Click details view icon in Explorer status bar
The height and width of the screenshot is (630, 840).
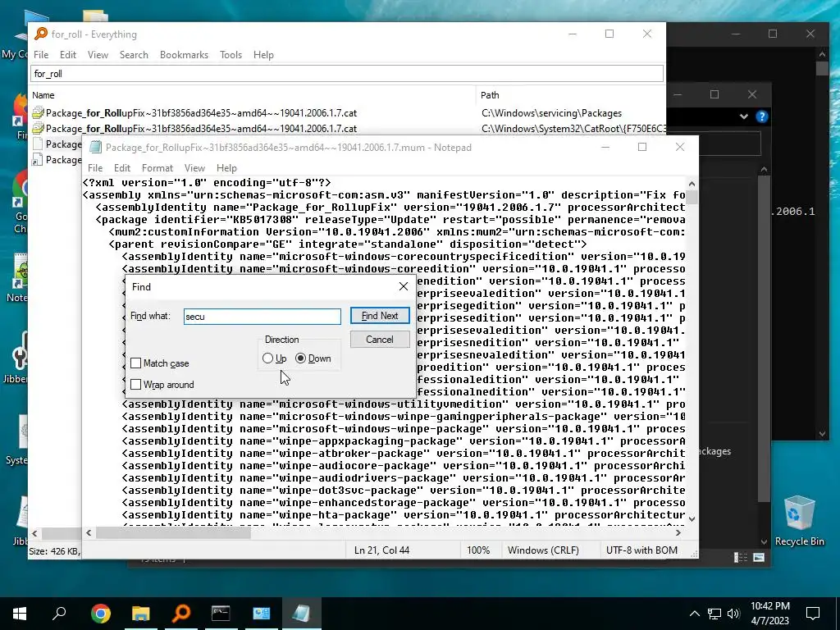tap(741, 558)
